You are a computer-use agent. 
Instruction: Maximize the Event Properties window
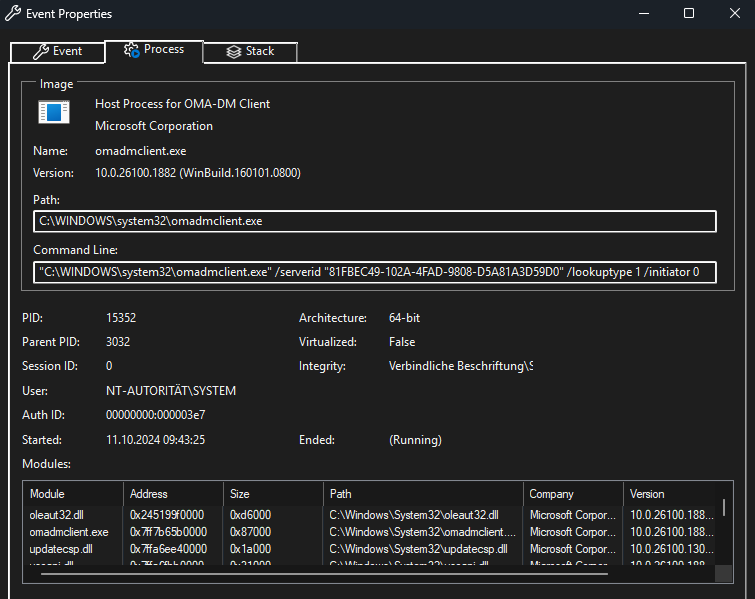click(689, 13)
